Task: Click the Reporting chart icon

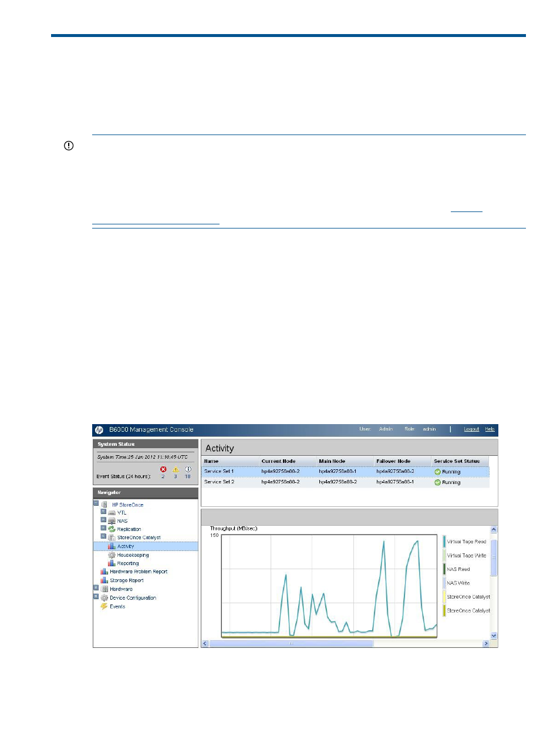Action: tap(112, 563)
